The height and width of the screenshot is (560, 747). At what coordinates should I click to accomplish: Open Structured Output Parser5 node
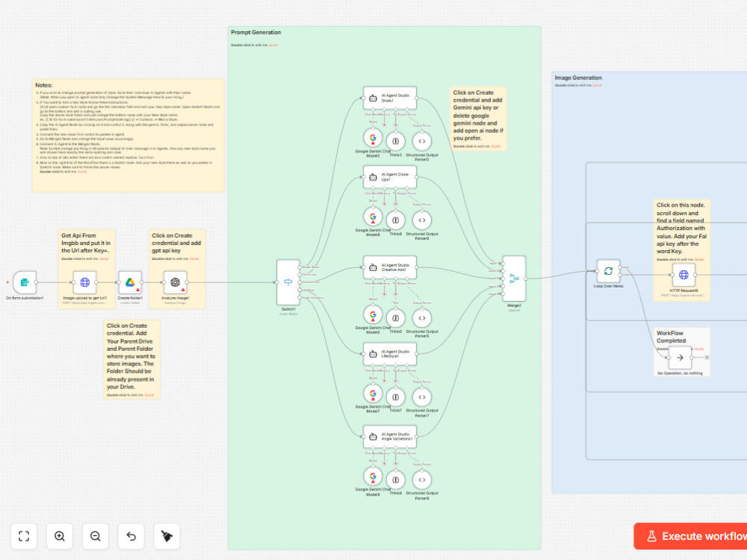(421, 141)
